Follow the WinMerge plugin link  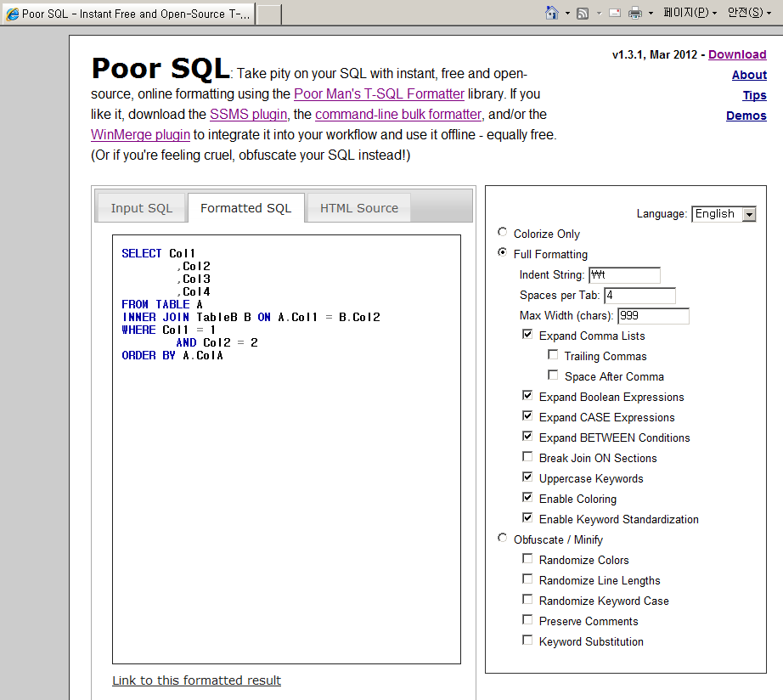[x=140, y=135]
